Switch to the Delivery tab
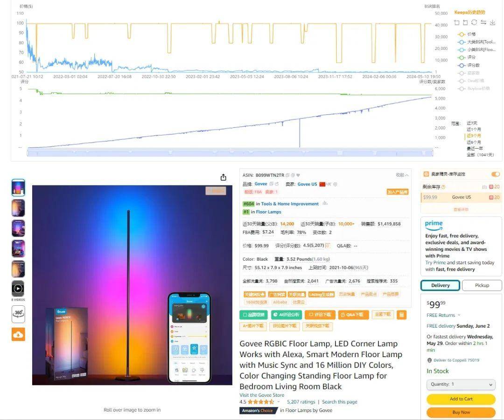Screen dimensions: 504x420 tap(441, 285)
